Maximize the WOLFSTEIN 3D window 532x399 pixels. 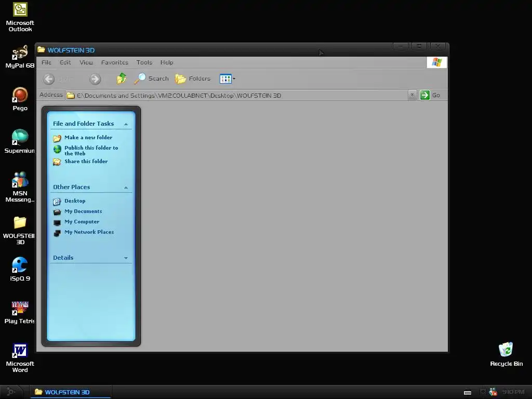(419, 46)
